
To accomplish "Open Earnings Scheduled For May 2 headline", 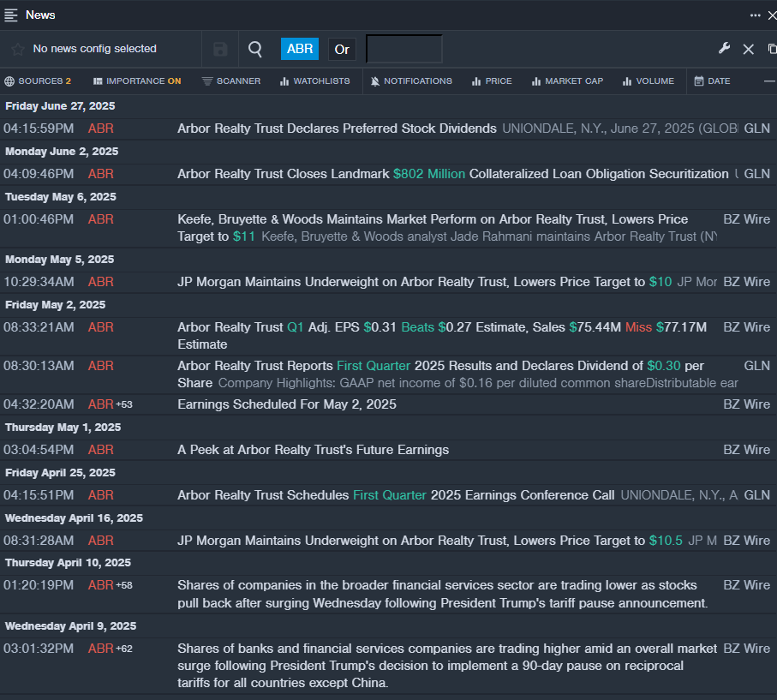I will pos(287,404).
